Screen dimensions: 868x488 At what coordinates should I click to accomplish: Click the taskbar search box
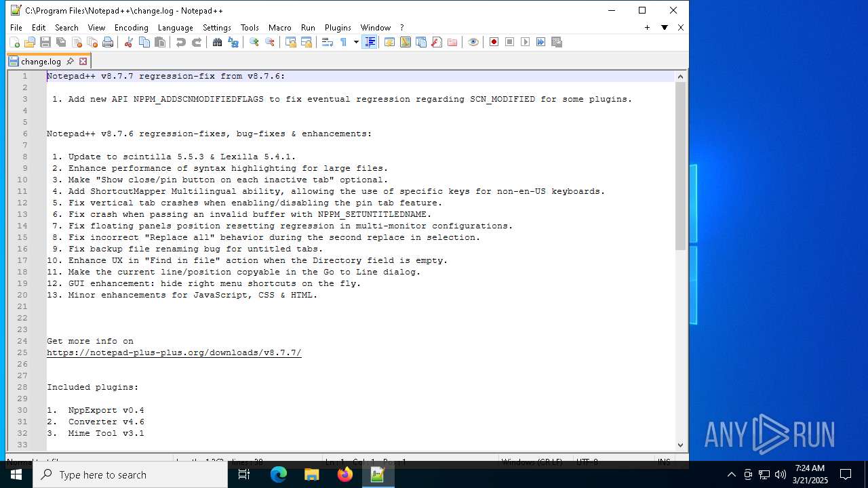coord(130,474)
